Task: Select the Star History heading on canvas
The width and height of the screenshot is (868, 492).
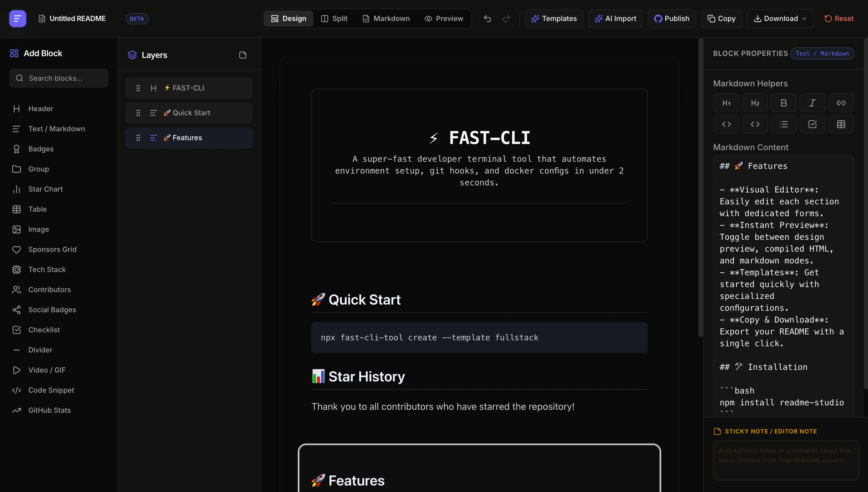Action: (358, 376)
